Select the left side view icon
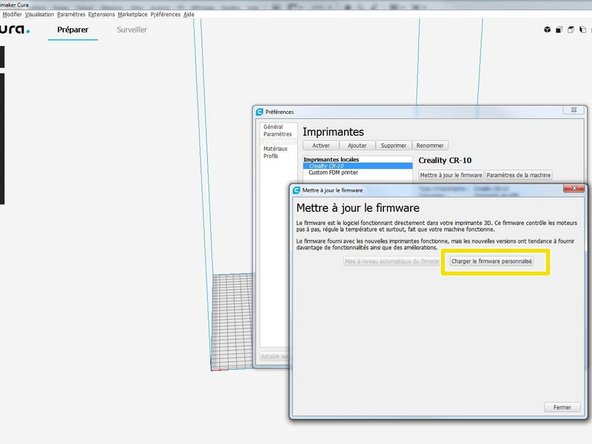 pyautogui.click(x=583, y=29)
